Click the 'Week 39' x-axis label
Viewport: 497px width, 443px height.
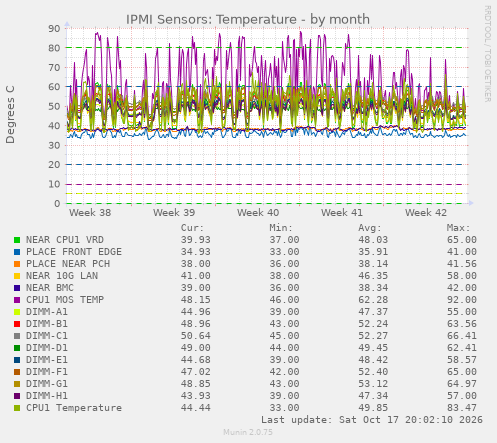point(174,213)
